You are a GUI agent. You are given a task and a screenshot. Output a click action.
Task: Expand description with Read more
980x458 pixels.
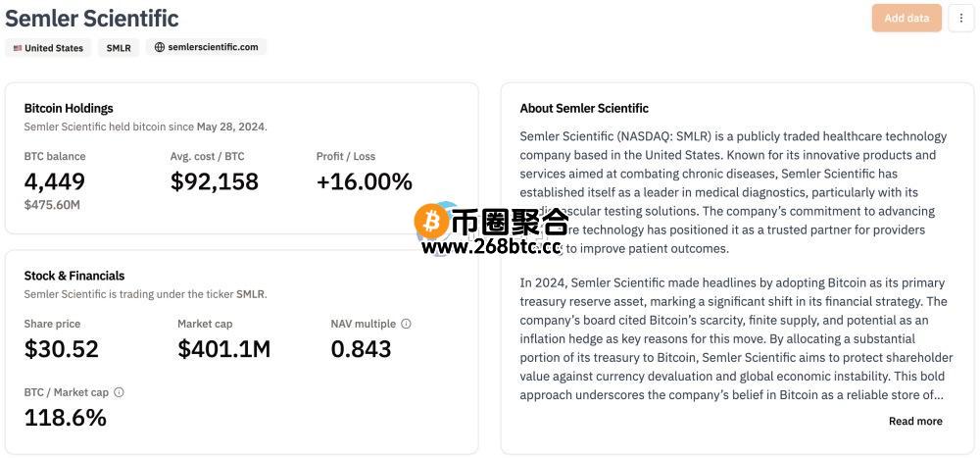pyautogui.click(x=915, y=421)
